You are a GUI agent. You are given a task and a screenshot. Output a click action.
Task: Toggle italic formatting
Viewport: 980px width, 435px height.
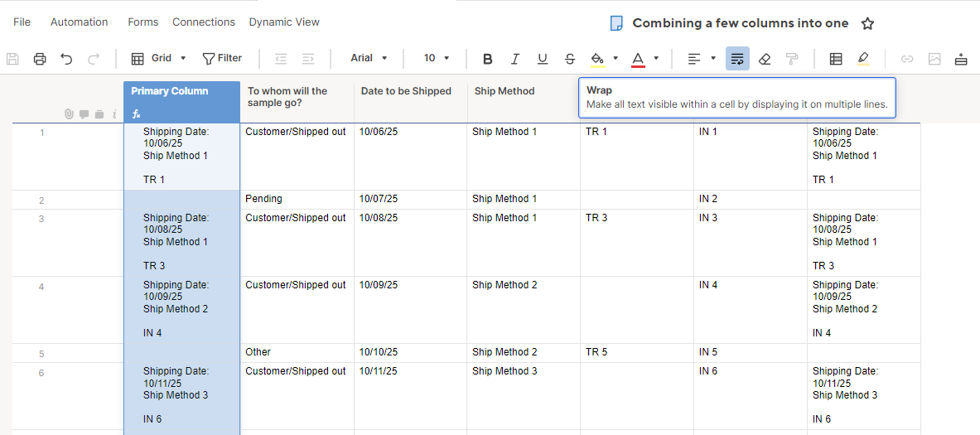[x=515, y=58]
